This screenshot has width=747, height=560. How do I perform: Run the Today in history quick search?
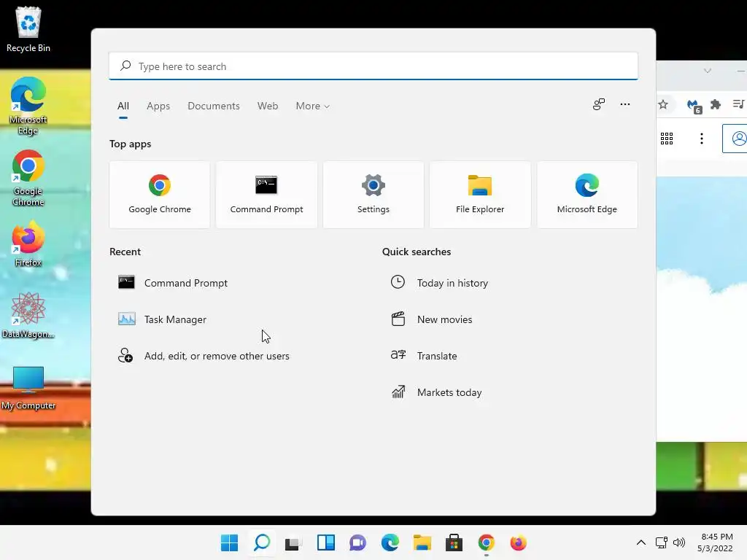point(439,283)
